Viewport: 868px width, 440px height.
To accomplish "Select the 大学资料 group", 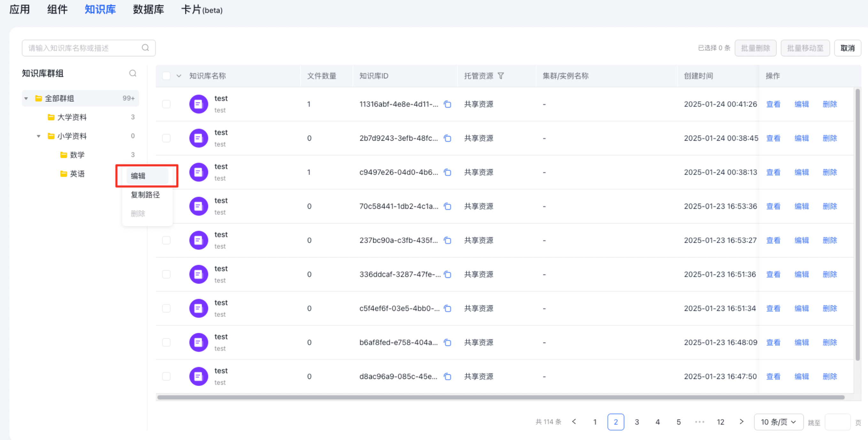I will point(80,117).
